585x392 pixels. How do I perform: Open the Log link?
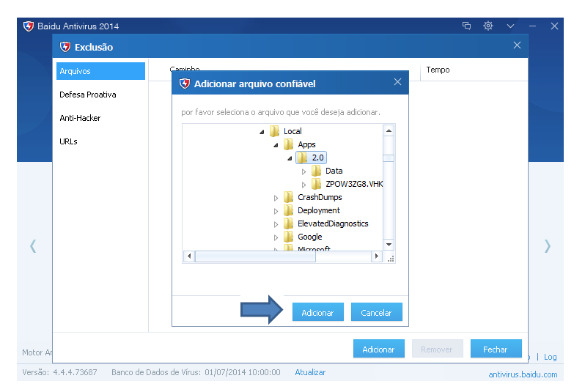pos(550,357)
